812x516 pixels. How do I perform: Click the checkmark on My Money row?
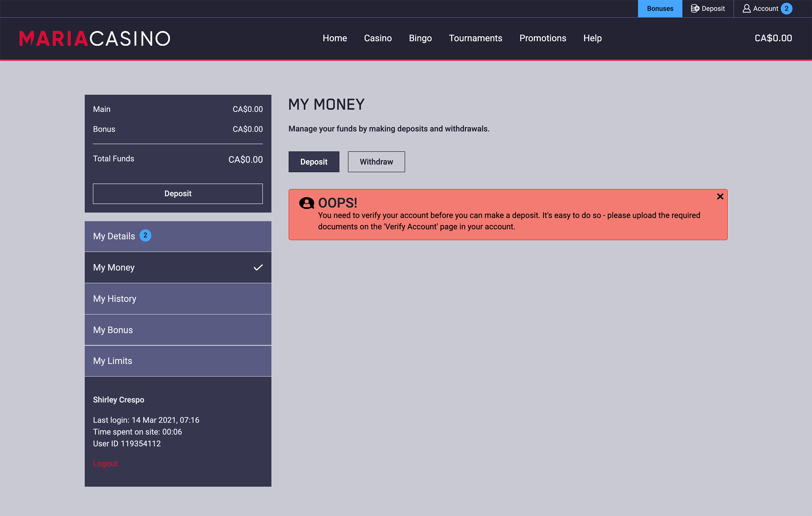[x=258, y=267]
